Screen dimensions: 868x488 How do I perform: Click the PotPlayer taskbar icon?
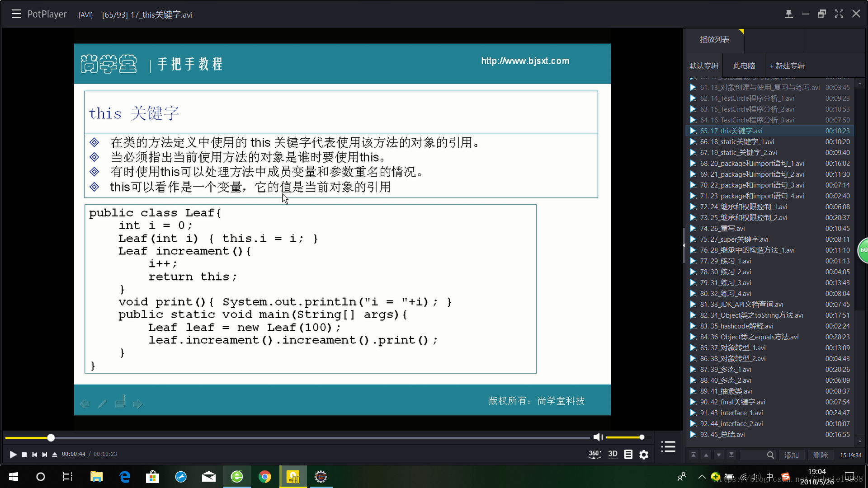293,477
